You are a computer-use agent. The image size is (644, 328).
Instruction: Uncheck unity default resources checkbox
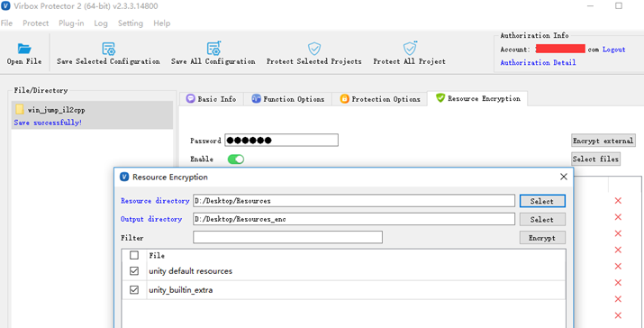pos(134,271)
